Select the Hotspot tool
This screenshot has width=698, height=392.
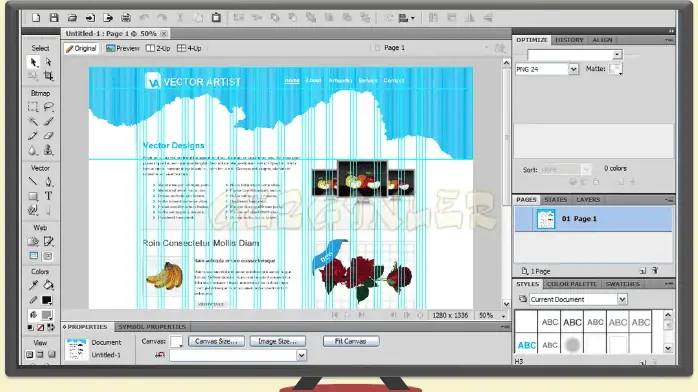(x=33, y=242)
